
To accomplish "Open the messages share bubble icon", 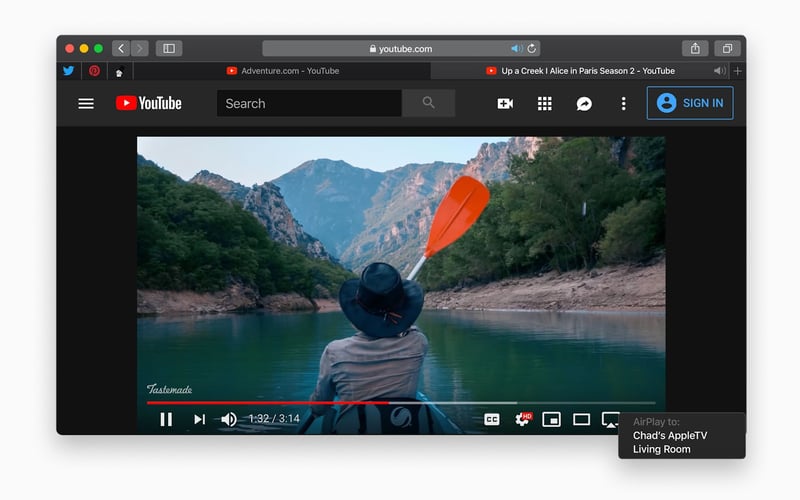I will coord(584,104).
